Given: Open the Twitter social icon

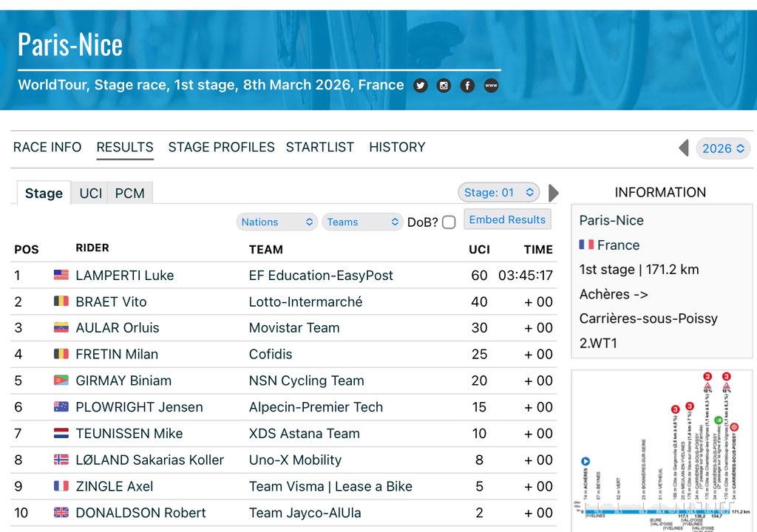Looking at the screenshot, I should [421, 86].
